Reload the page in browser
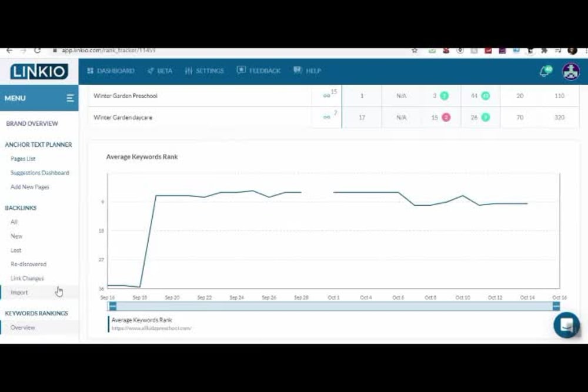 (37, 51)
